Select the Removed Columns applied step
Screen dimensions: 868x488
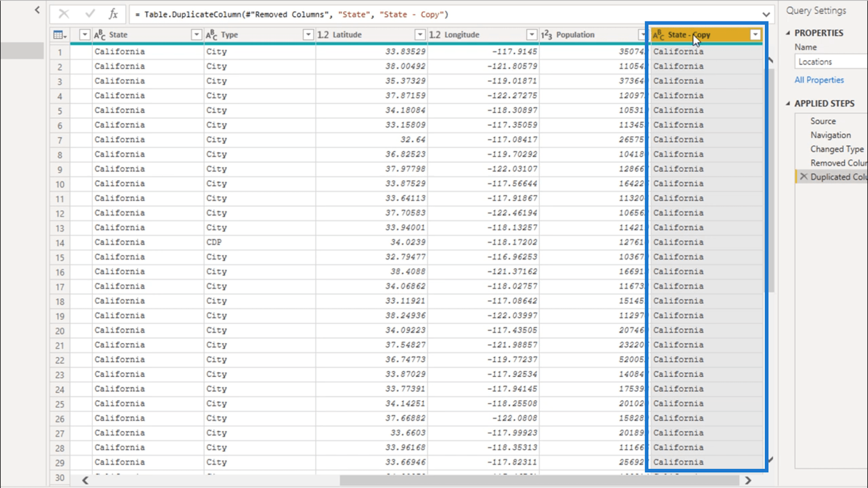838,163
